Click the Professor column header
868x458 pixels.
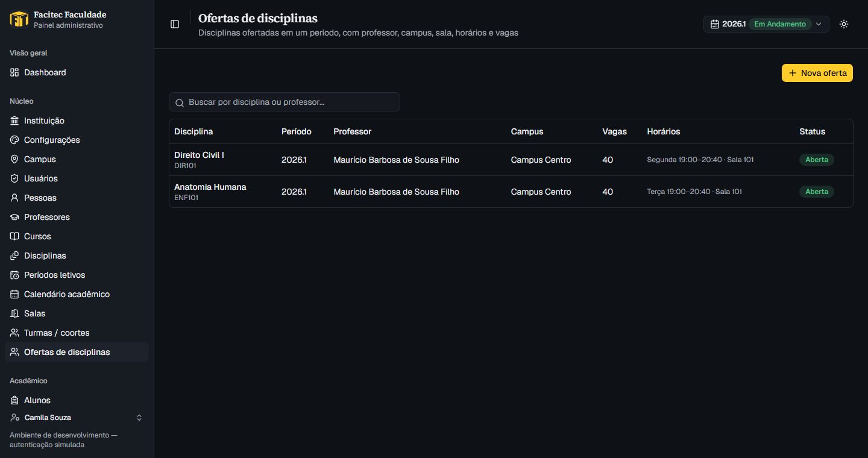coord(353,131)
